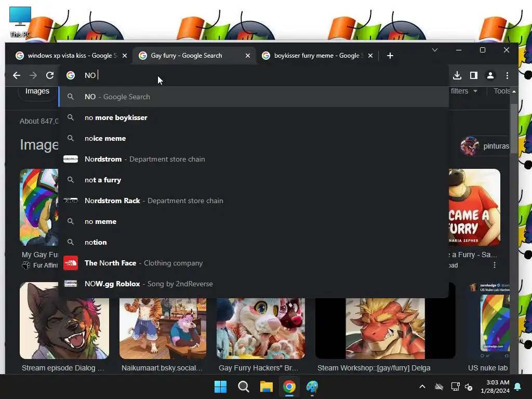Open the Chrome three-dot menu
The image size is (532, 399).
click(507, 75)
